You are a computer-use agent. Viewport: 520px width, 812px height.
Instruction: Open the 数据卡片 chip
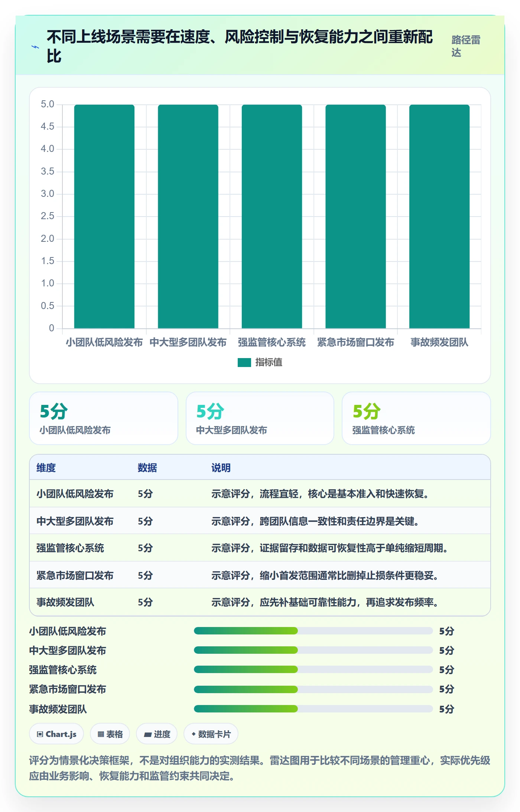point(211,734)
